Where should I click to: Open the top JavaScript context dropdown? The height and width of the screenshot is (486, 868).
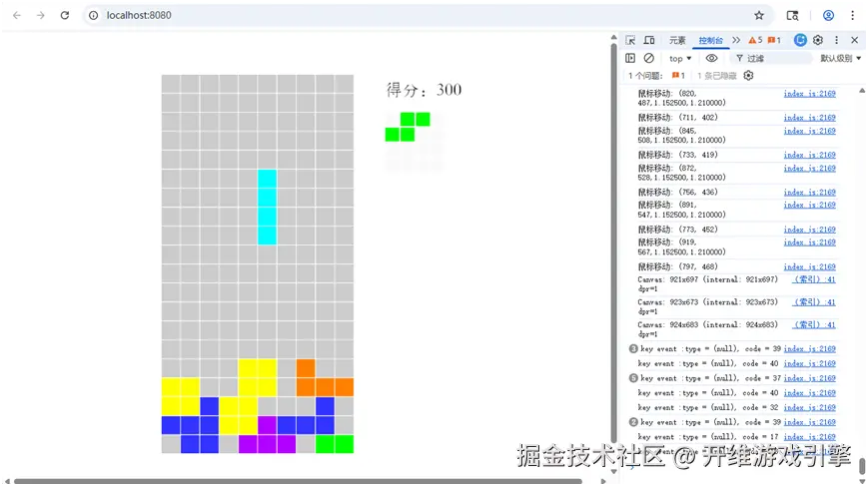(680, 58)
